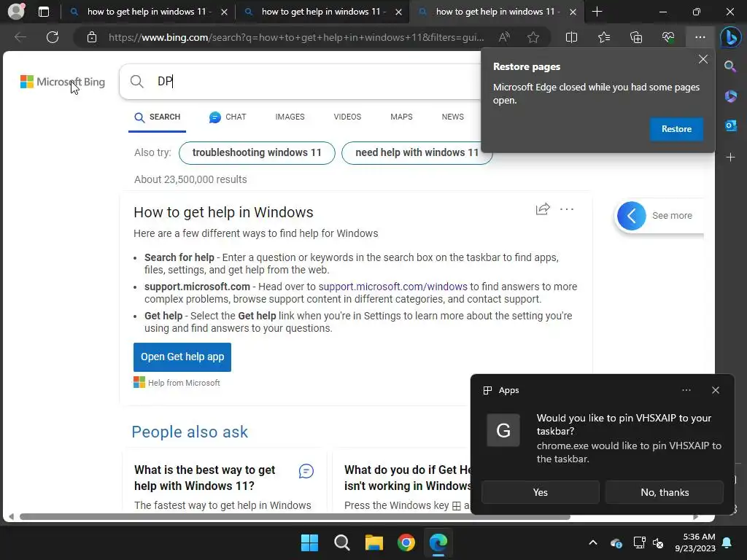This screenshot has height=560, width=747.
Task: Decline pinning with No, thanks
Action: [x=665, y=492]
